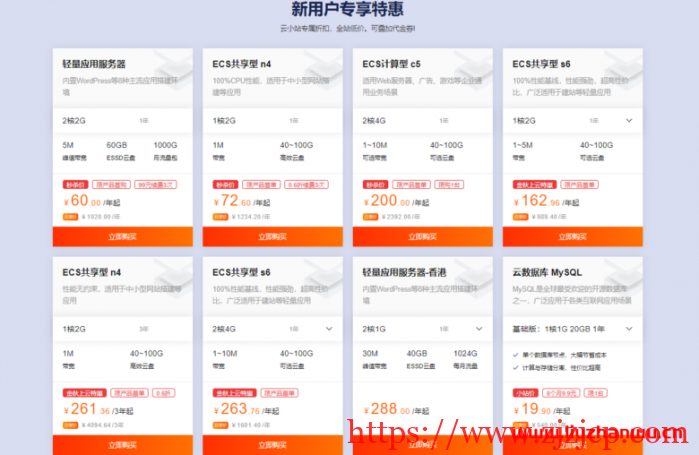
Task: Click the ¥72.60 /年起 price
Action: point(242,201)
